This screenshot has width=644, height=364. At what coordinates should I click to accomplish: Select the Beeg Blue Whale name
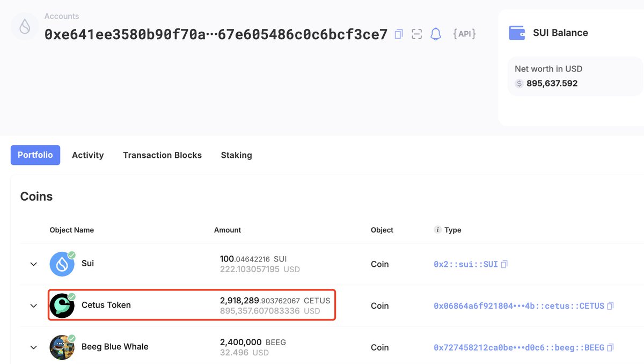click(115, 346)
